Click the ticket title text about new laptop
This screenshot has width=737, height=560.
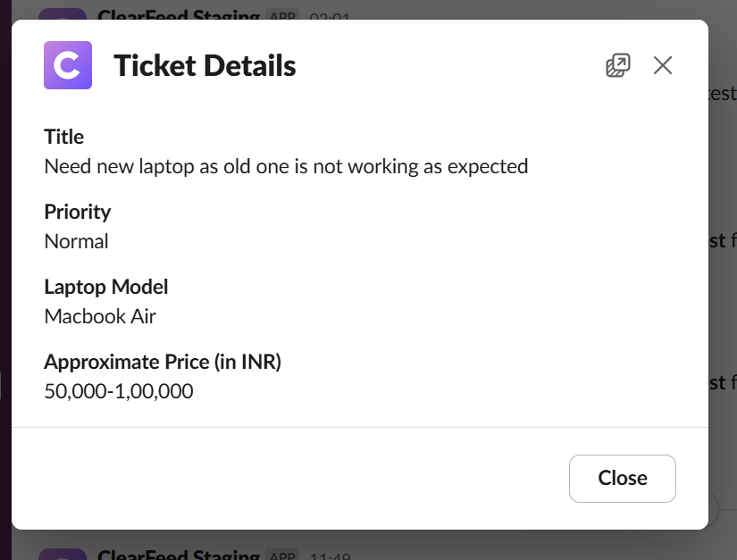(286, 166)
